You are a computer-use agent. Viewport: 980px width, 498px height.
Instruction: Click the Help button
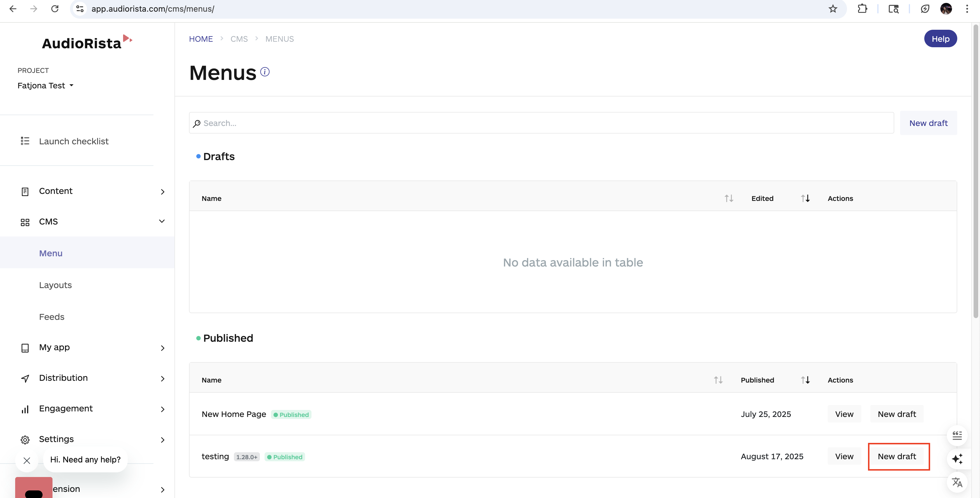[940, 38]
